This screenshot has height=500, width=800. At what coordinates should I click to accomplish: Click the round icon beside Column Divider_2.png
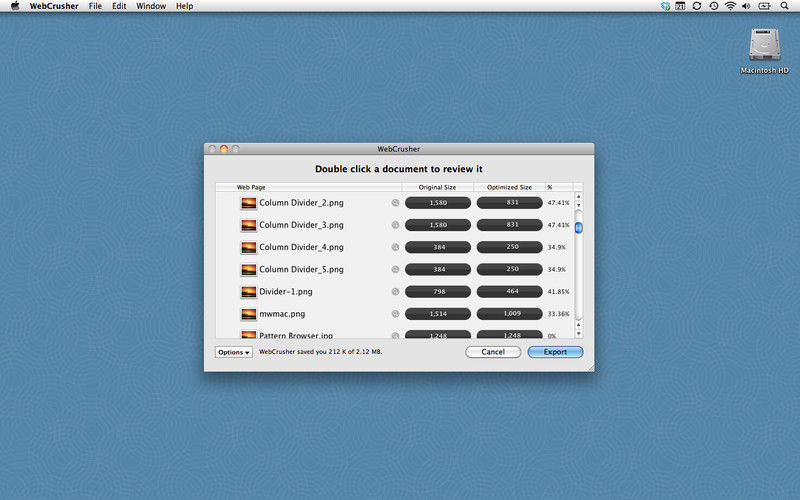[x=395, y=203]
